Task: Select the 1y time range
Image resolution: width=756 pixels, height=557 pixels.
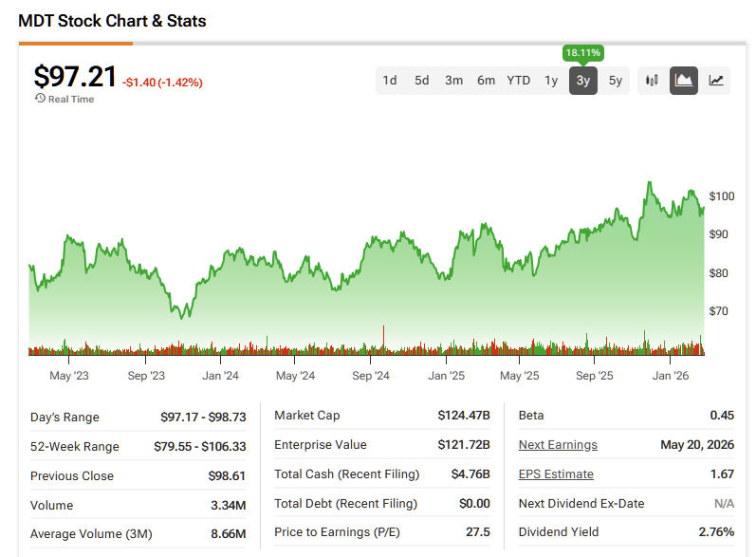Action: tap(551, 81)
